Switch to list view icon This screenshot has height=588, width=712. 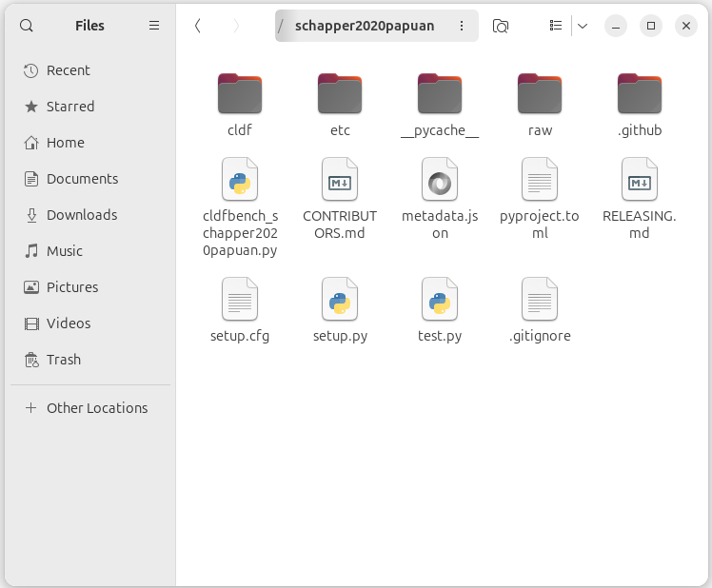point(555,26)
